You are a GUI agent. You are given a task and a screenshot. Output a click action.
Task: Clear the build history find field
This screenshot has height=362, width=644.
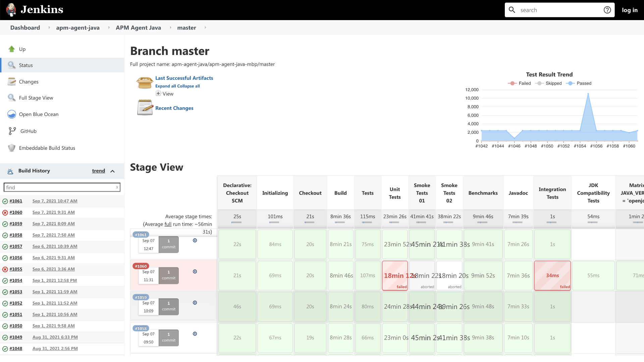117,187
